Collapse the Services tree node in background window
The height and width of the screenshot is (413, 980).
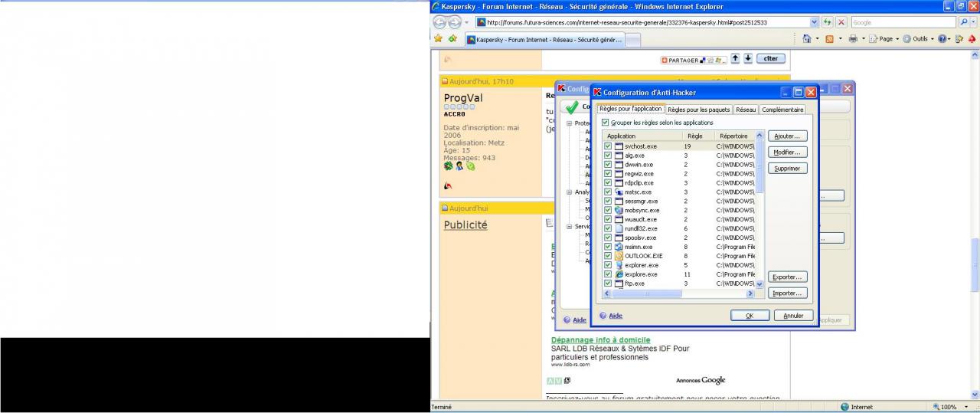click(569, 227)
